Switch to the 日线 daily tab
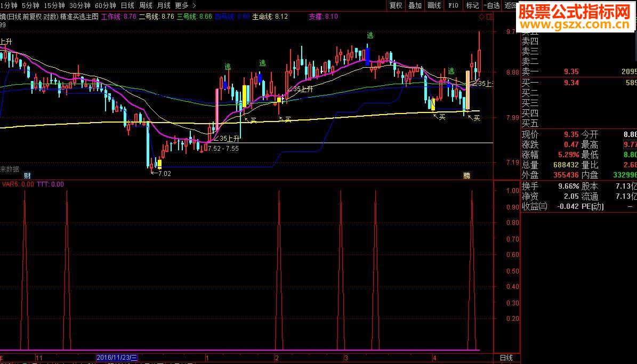The image size is (637, 364). tap(127, 5)
